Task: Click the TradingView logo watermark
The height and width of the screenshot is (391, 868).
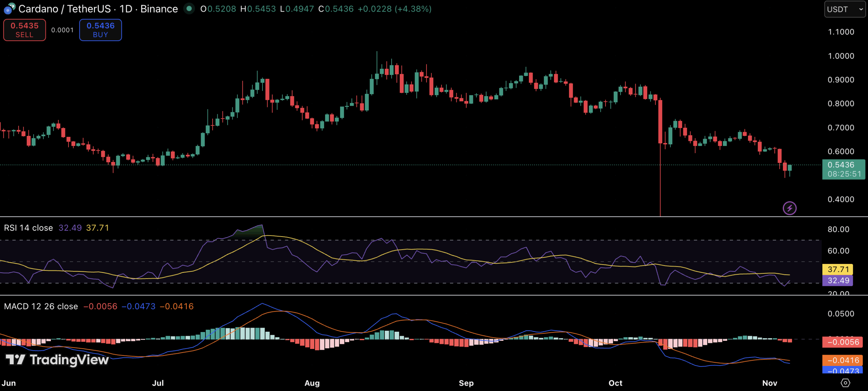Action: click(58, 359)
